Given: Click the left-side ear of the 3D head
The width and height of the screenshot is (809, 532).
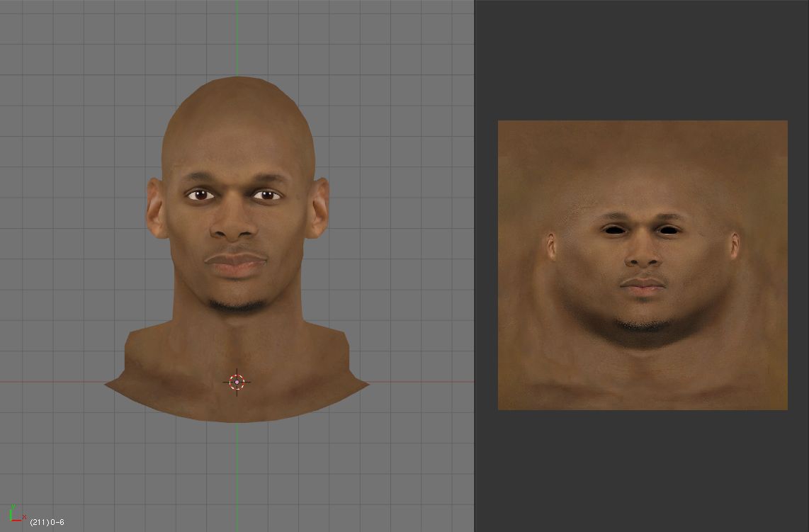Looking at the screenshot, I should point(155,208).
